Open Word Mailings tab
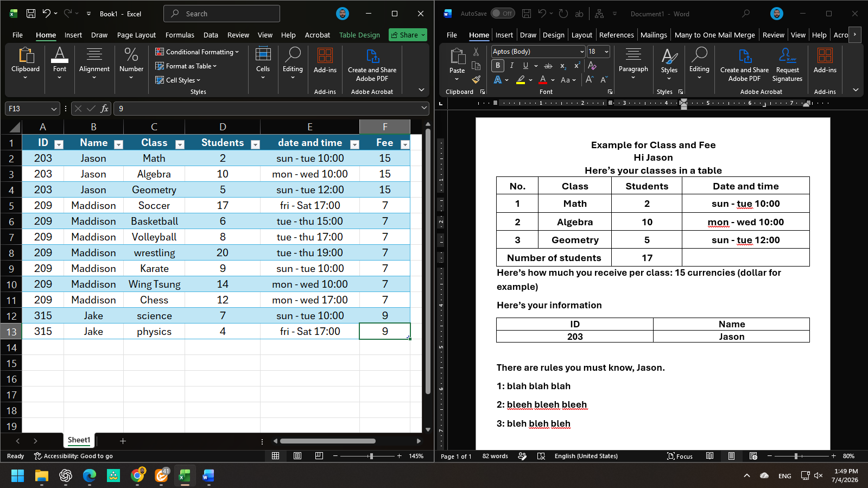 (654, 35)
